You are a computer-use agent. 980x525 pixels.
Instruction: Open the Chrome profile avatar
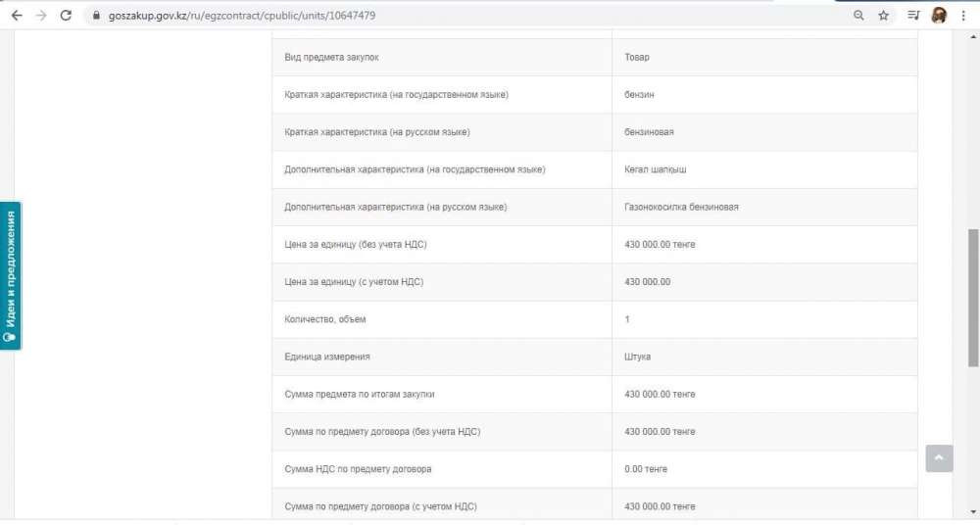[x=939, y=16]
